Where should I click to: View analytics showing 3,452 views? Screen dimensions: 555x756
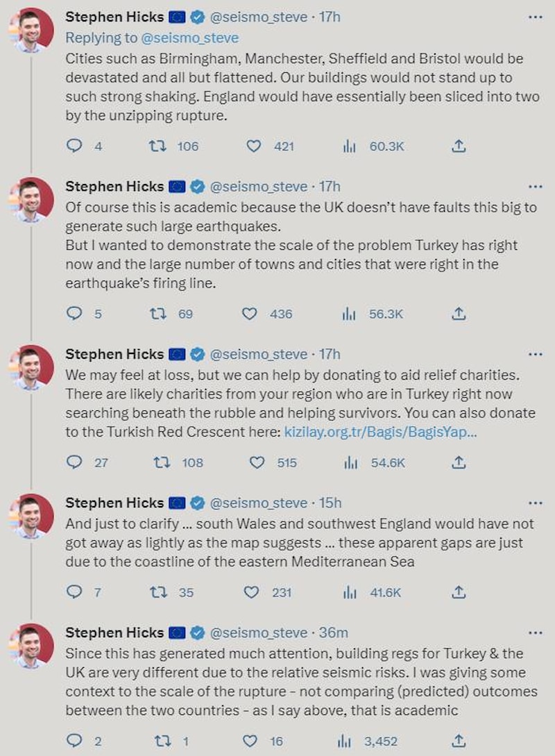pos(344,741)
